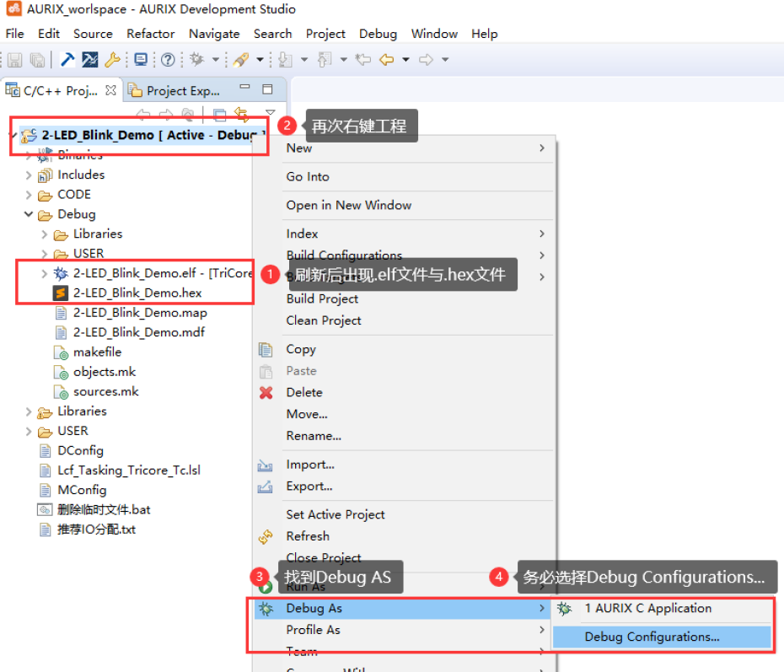Screen dimensions: 784x672
Task: Maximize the project view panel
Action: [267, 89]
